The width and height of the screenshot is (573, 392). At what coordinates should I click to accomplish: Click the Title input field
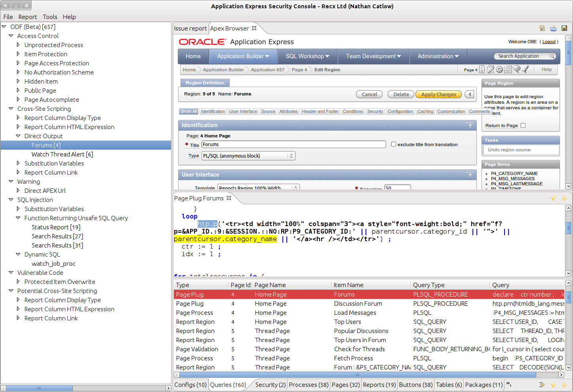pyautogui.click(x=294, y=145)
